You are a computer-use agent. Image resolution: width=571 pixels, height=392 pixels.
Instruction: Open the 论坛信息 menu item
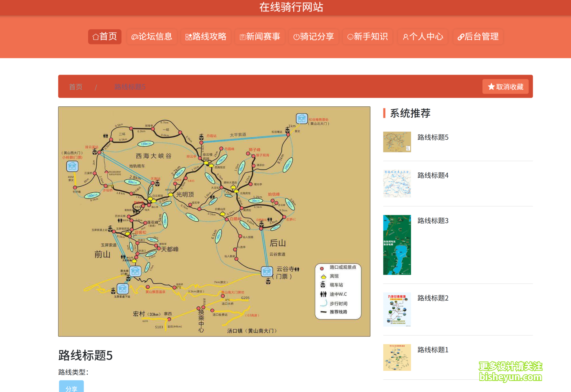(x=152, y=37)
